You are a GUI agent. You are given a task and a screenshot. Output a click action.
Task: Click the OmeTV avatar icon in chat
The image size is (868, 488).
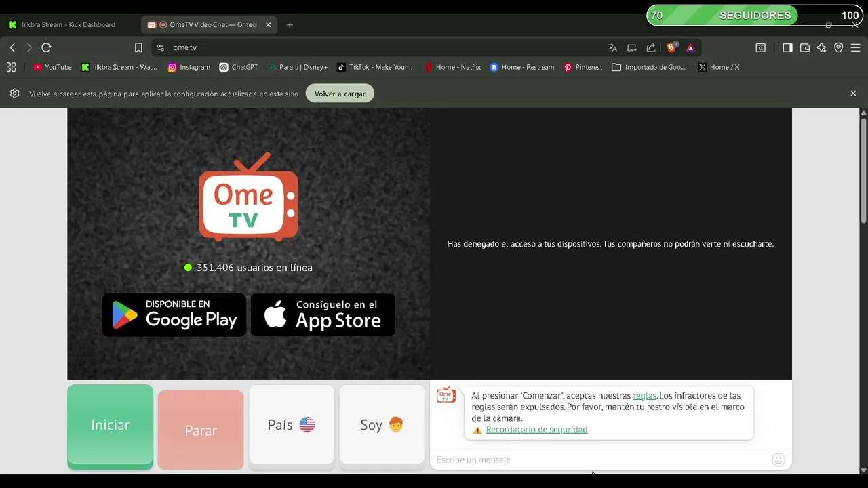tap(446, 395)
